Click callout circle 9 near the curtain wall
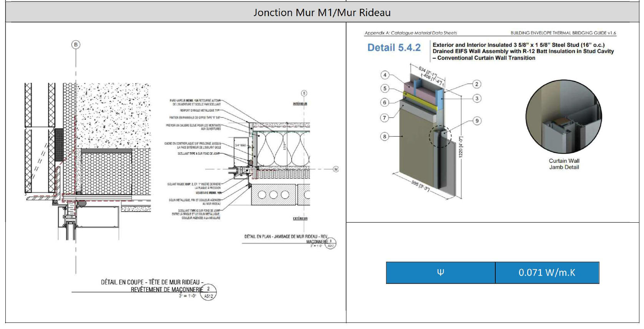Image resolution: width=644 pixels, height=329 pixels. (x=477, y=121)
